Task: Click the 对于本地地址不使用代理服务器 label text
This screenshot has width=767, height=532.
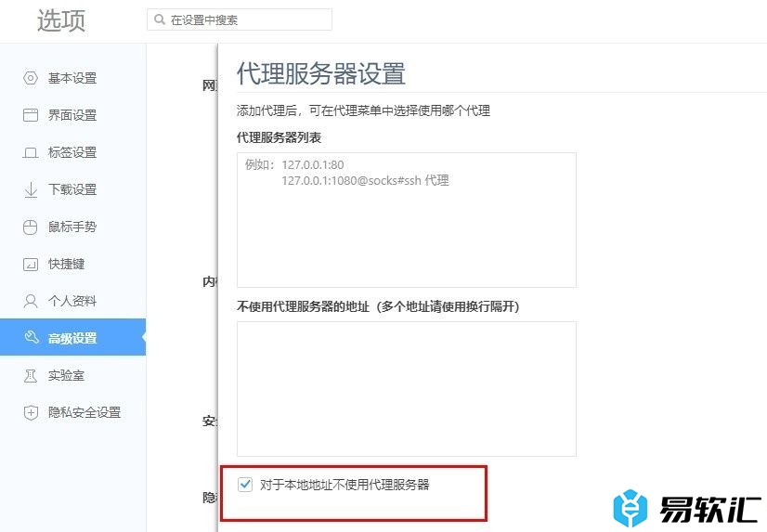Action: click(x=344, y=485)
